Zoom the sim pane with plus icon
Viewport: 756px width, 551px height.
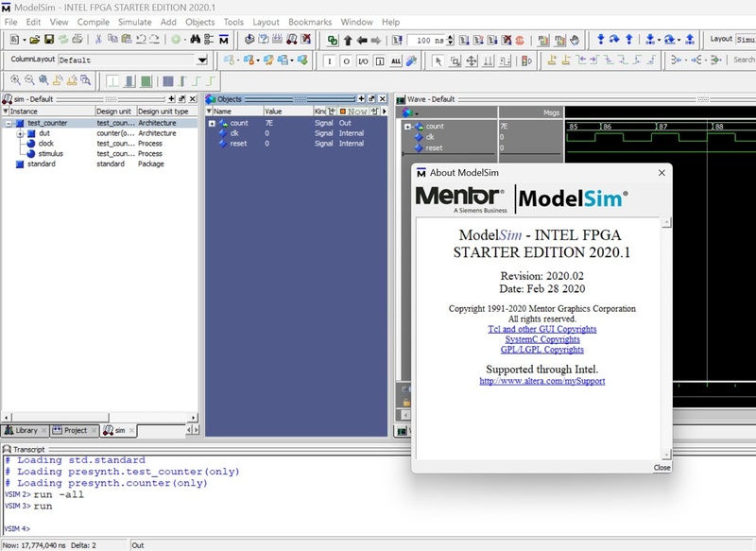(171, 99)
